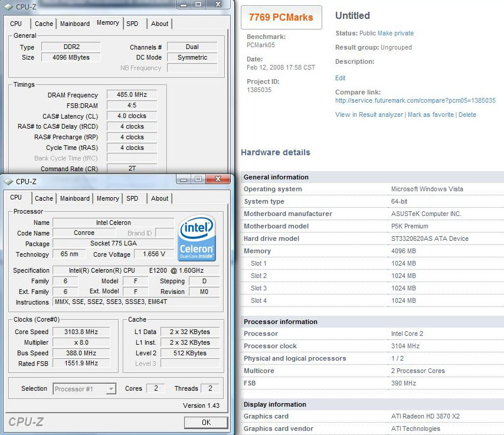Switch to Cache tab in upper CPU-Z window
This screenshot has height=435, width=504.
44,24
